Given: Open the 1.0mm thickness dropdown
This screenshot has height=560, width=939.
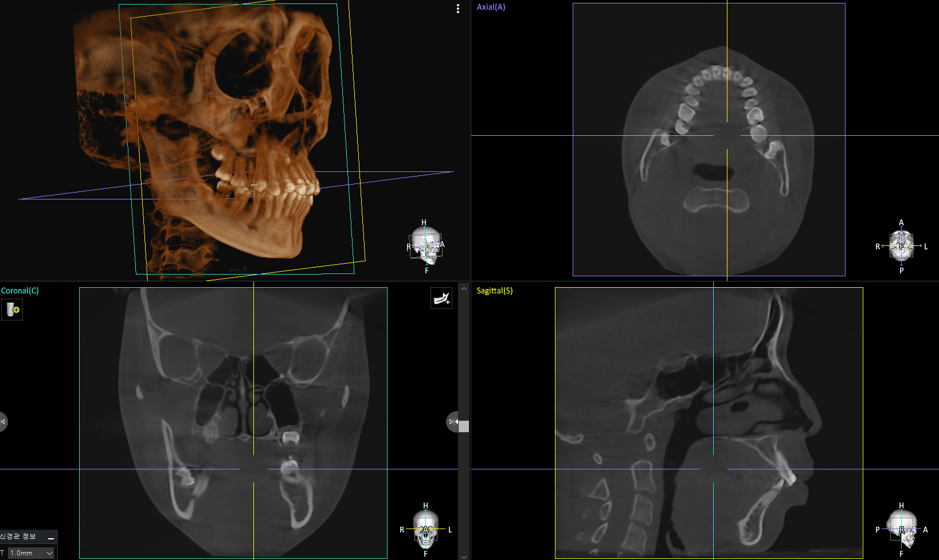Looking at the screenshot, I should point(31,553).
